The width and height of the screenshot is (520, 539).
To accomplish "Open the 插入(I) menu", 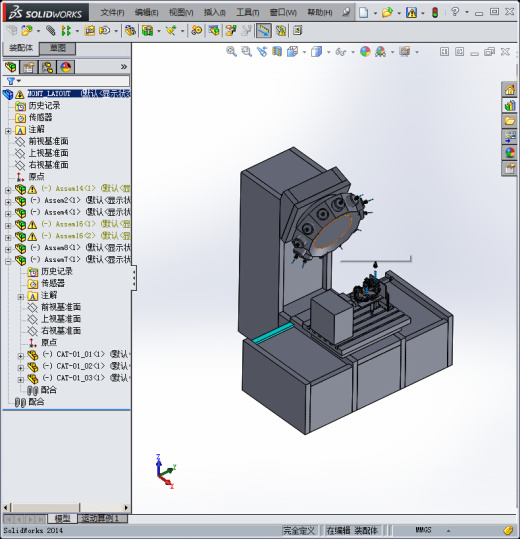I will (214, 13).
